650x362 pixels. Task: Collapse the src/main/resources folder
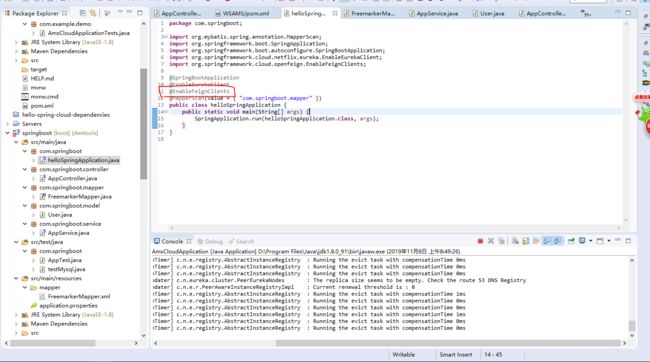[16, 279]
